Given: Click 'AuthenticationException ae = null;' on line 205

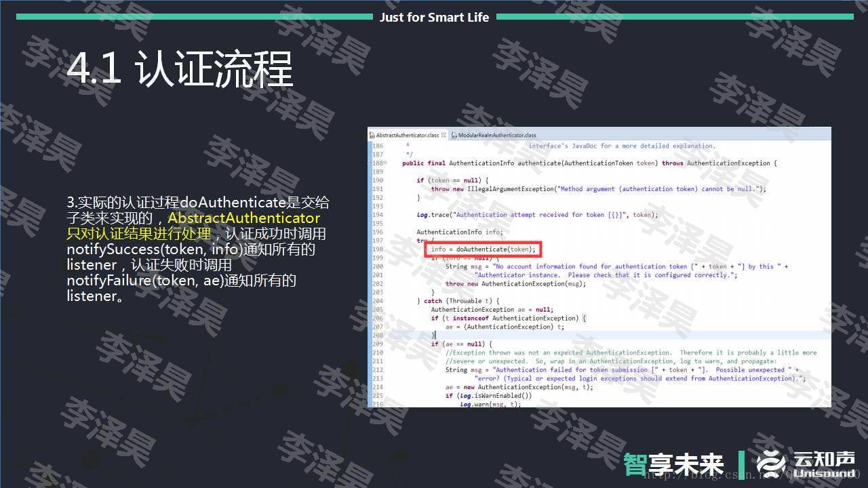Looking at the screenshot, I should point(492,310).
